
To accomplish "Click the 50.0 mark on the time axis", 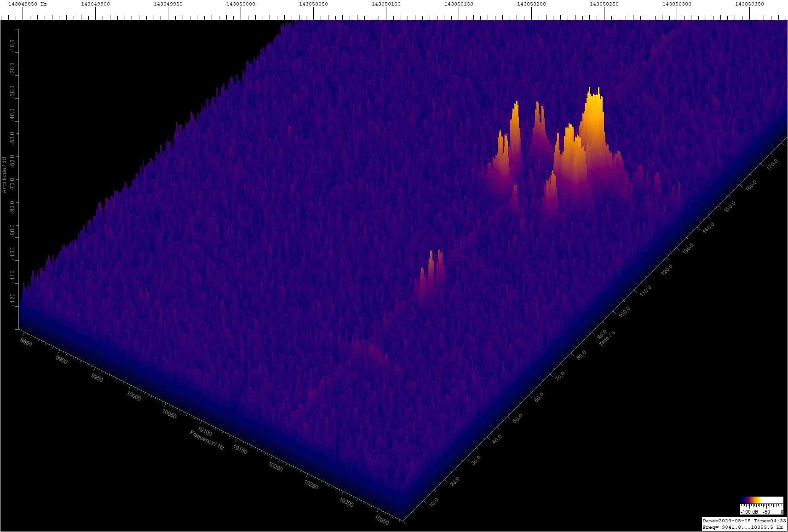I will pyautogui.click(x=518, y=418).
